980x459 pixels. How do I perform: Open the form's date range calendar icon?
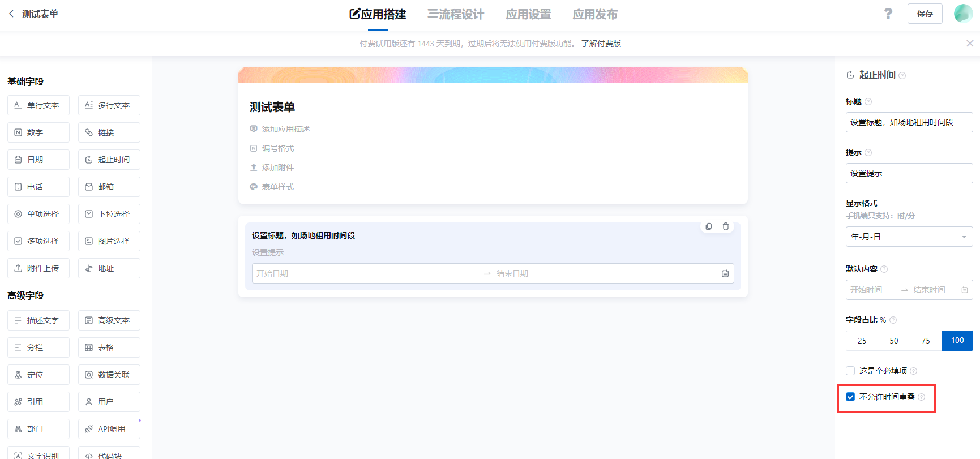[725, 273]
